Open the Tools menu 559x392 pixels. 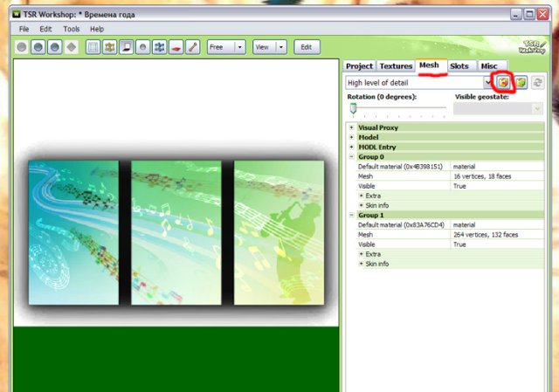point(72,29)
